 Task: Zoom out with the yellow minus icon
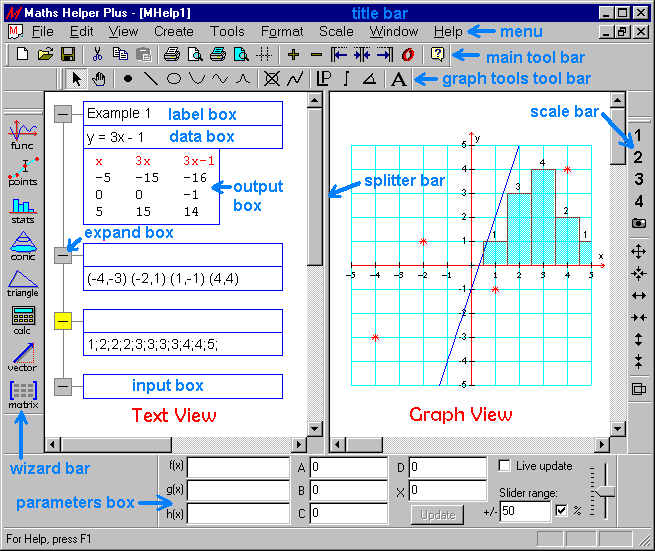pyautogui.click(x=317, y=55)
